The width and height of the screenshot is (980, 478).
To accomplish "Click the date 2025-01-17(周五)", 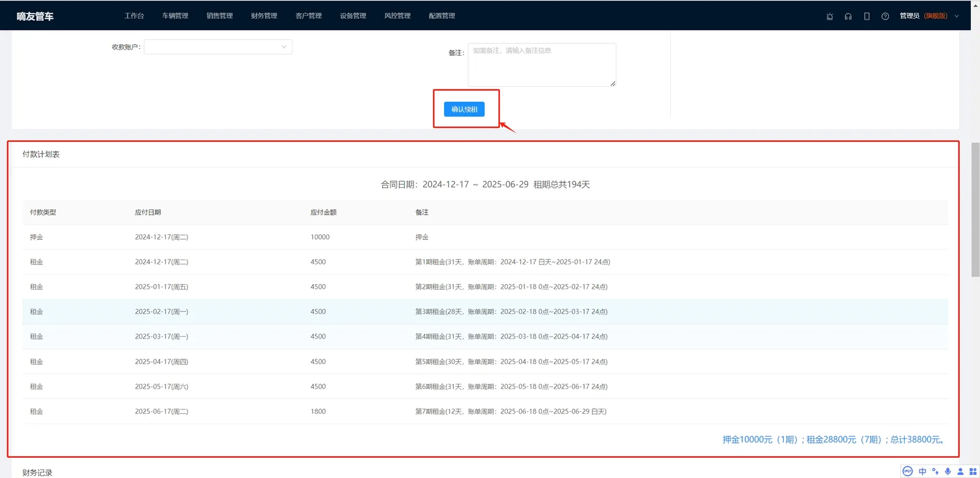I will pyautogui.click(x=162, y=287).
